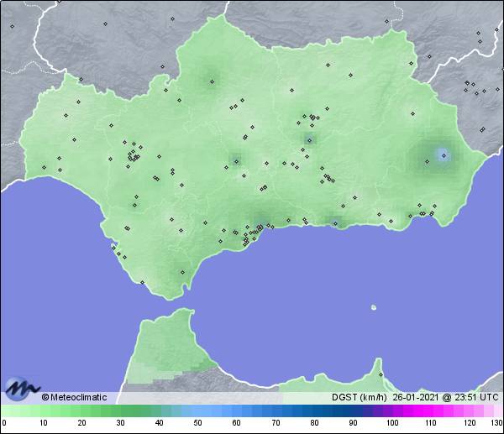Click the small white Alborán island dot in the sea
The image size is (504, 434).
click(x=374, y=307)
